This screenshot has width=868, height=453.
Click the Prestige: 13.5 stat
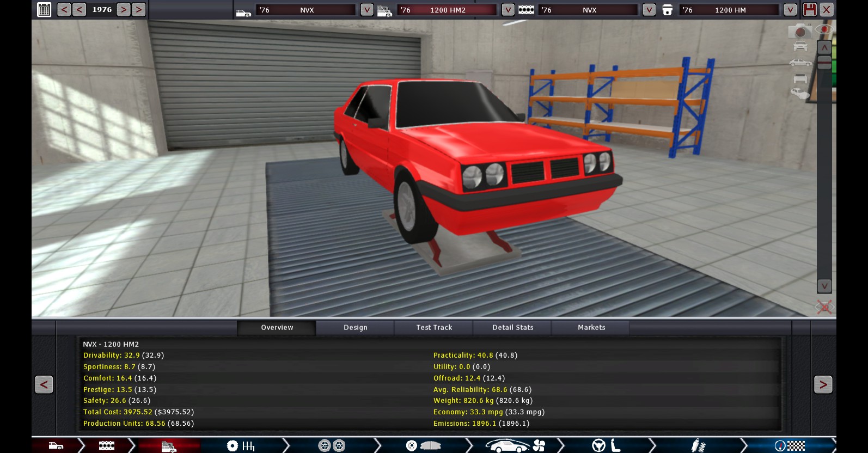point(120,389)
